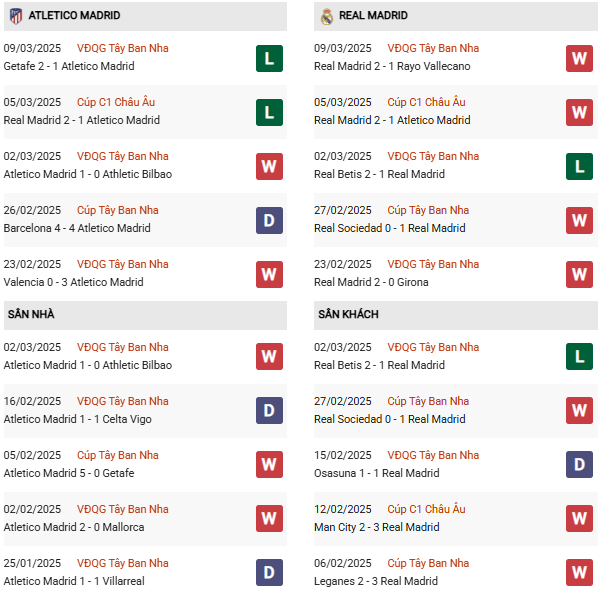The width and height of the screenshot is (600, 594).
Task: Click the Atletico Madrid club crest icon
Action: click(15, 16)
